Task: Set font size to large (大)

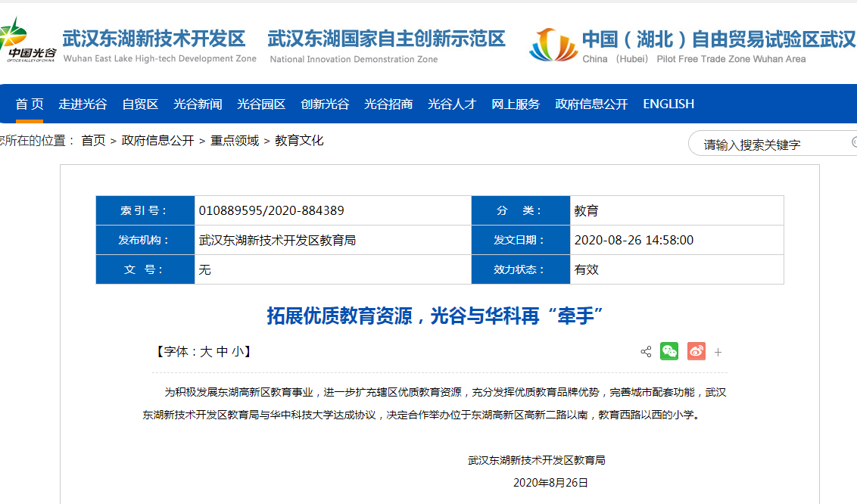Action: click(x=206, y=352)
